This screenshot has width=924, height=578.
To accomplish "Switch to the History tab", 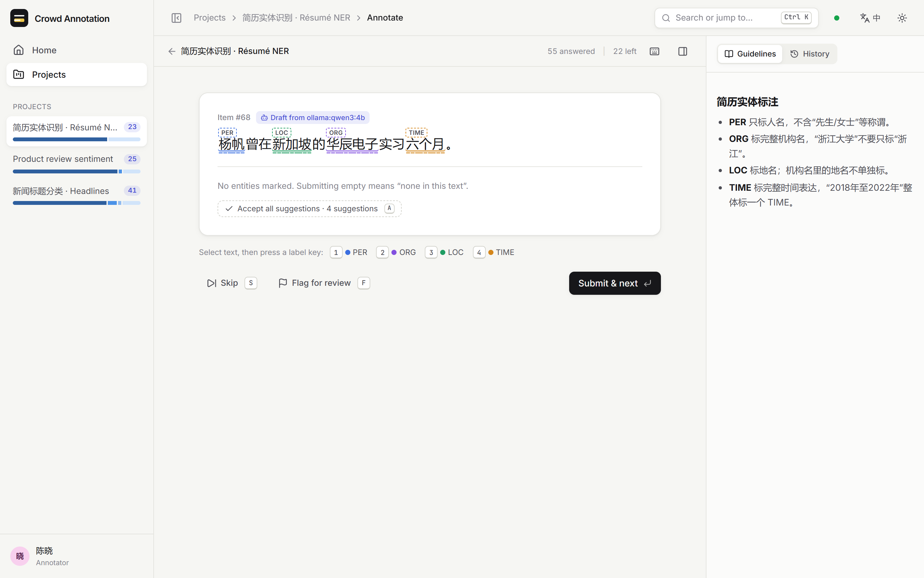I will coord(809,54).
